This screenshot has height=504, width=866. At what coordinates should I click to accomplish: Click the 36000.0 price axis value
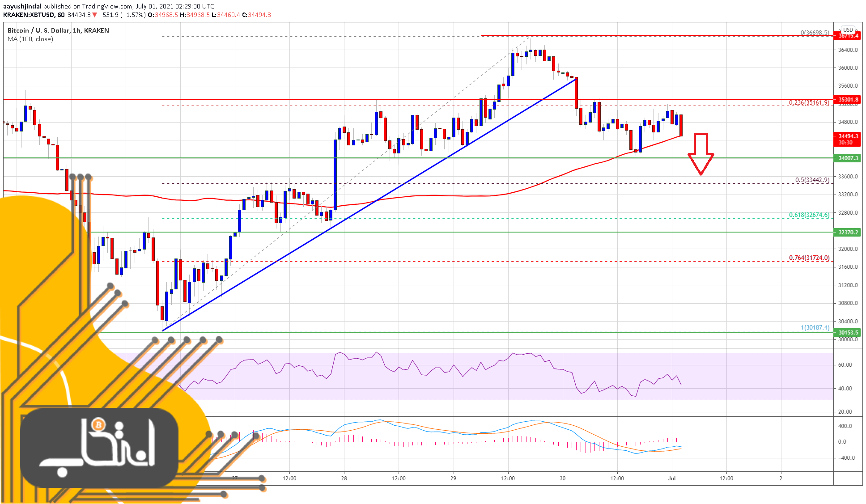point(848,68)
